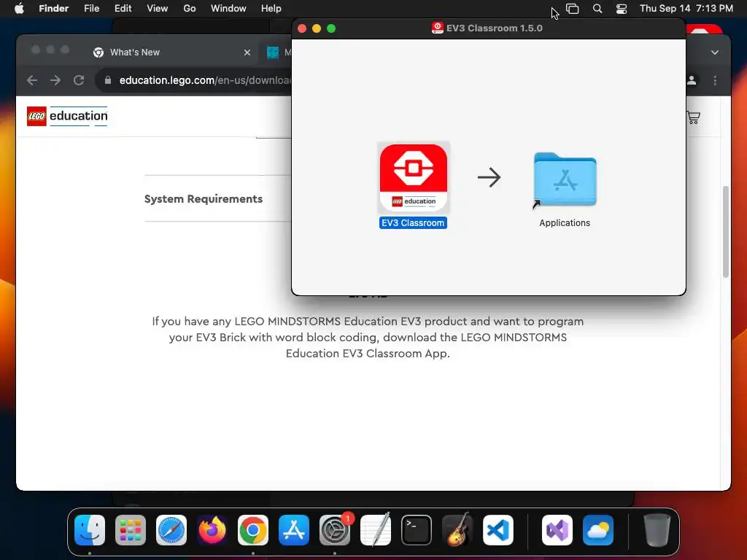Select the EV3 Classroom app icon
747x560 pixels.
tap(414, 178)
